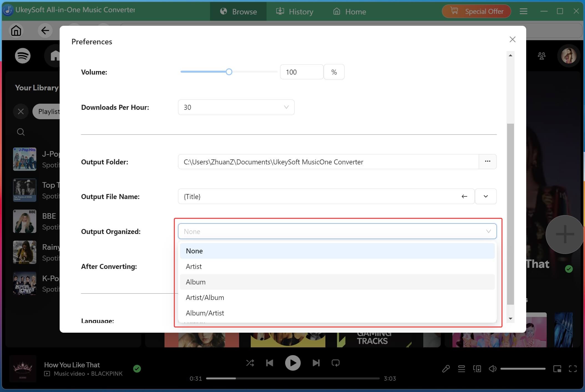Open search in Your Library
The image size is (585, 392).
tap(21, 132)
